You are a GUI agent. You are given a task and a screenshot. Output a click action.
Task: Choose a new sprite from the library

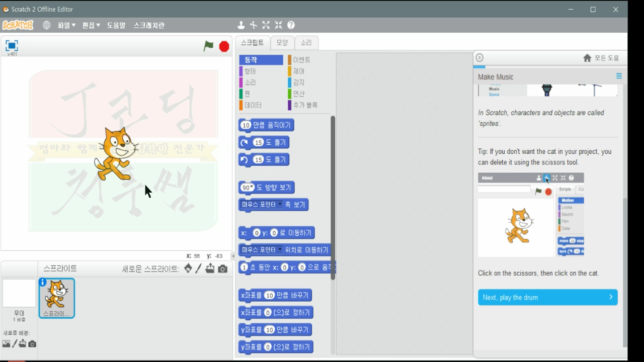tap(188, 268)
